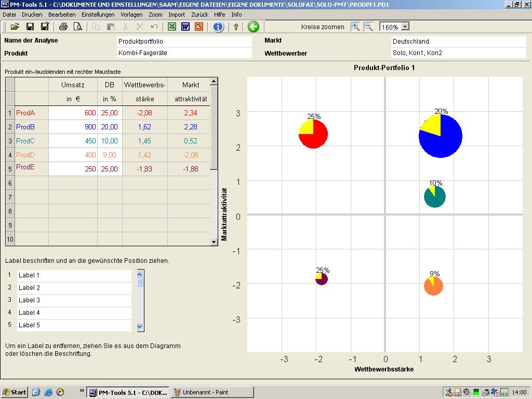This screenshot has width=532, height=399.
Task: Zoom in circles with plus magnifier
Action: tap(355, 26)
